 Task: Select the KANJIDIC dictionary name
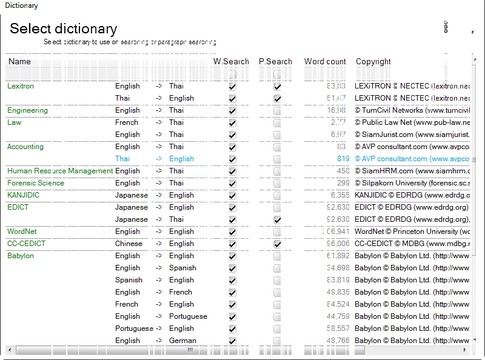click(x=23, y=195)
